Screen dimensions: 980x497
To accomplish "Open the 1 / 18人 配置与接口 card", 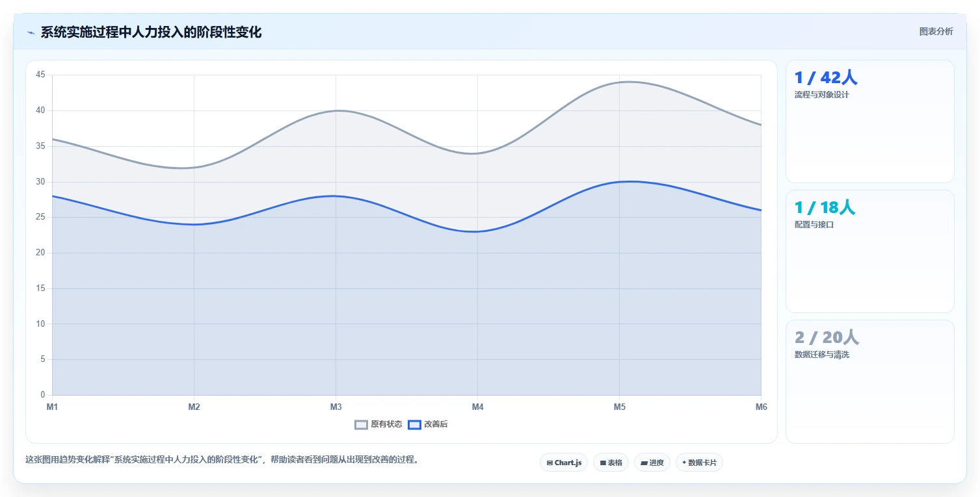I will tap(870, 251).
